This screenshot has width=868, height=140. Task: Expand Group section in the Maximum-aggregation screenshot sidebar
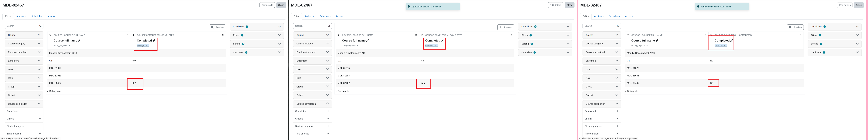(312, 87)
